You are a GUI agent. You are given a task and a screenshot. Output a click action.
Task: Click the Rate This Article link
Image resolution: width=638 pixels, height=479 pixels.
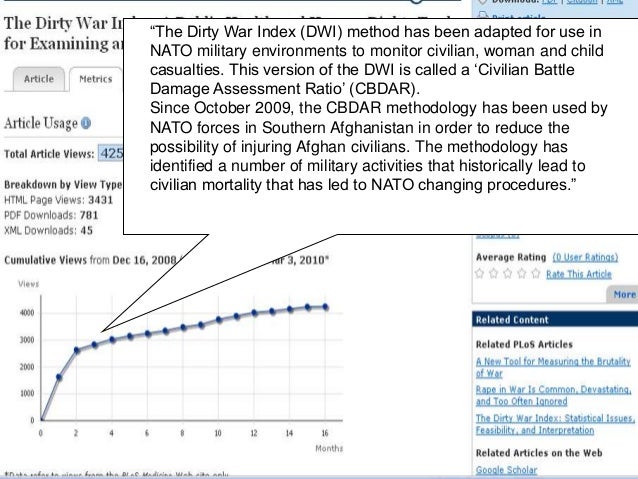[579, 274]
